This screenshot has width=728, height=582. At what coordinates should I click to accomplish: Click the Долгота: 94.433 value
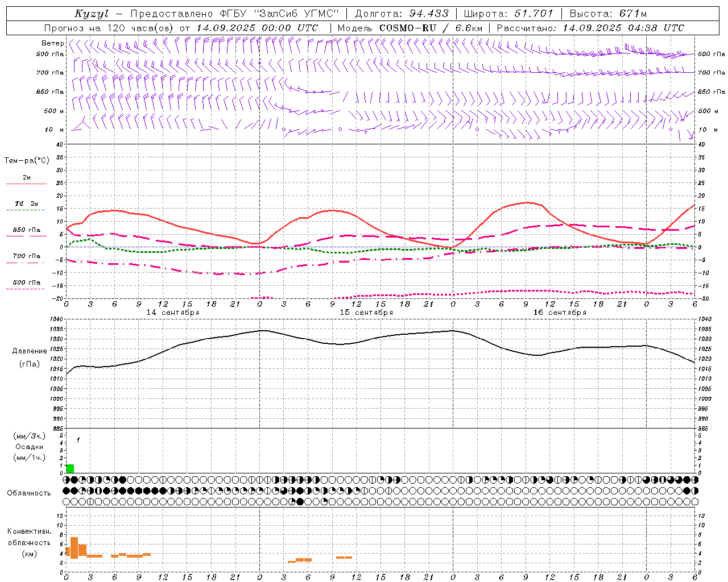coord(402,14)
